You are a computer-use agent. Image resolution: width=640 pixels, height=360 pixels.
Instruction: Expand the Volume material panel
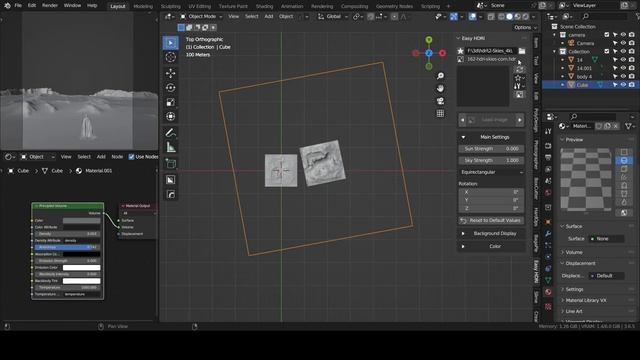click(x=573, y=252)
